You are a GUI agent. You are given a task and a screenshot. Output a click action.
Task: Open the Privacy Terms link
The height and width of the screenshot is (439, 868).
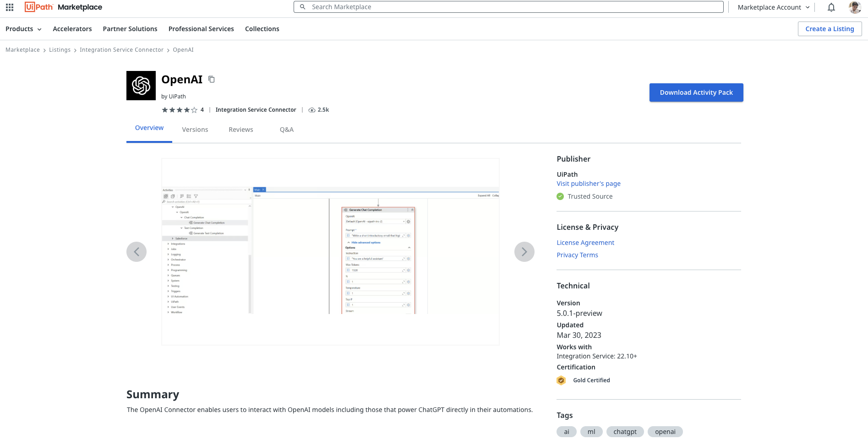click(x=577, y=255)
